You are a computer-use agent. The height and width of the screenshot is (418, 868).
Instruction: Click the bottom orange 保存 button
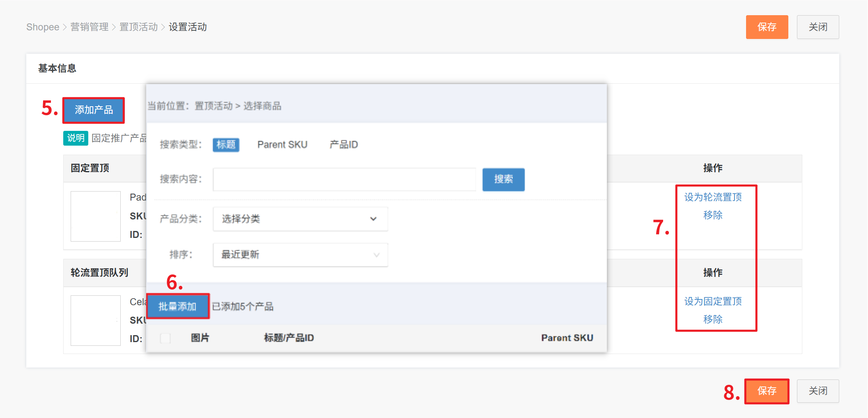(767, 391)
